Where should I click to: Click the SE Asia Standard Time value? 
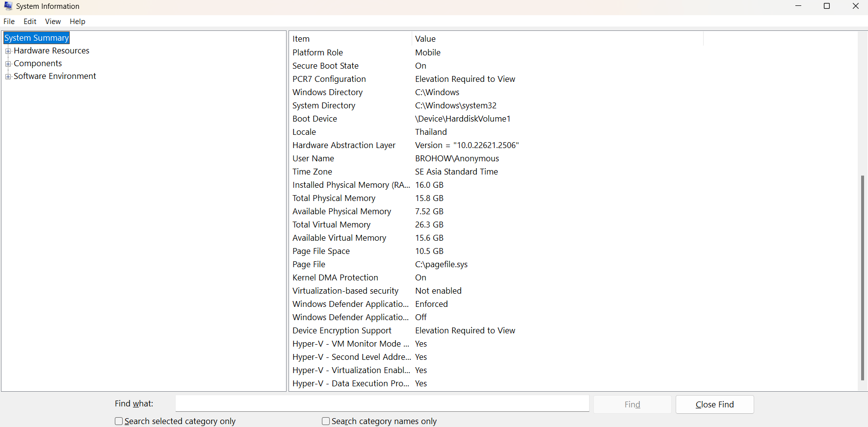(456, 172)
